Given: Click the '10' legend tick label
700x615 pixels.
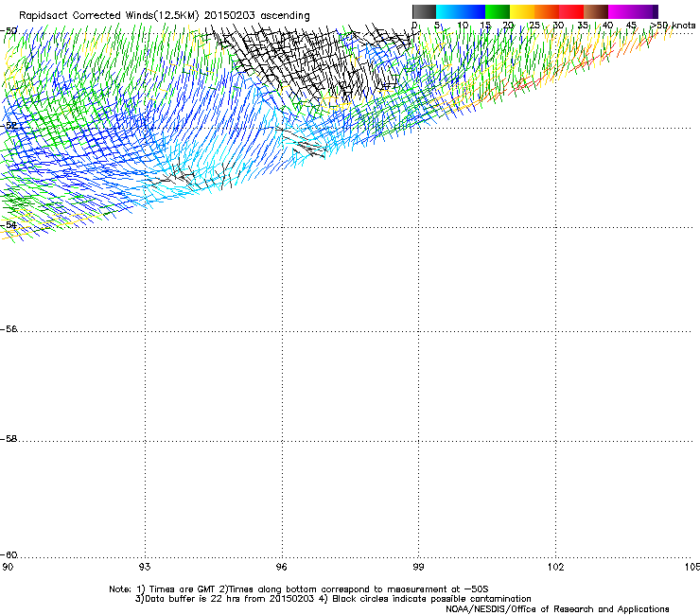Looking at the screenshot, I should point(463,26).
